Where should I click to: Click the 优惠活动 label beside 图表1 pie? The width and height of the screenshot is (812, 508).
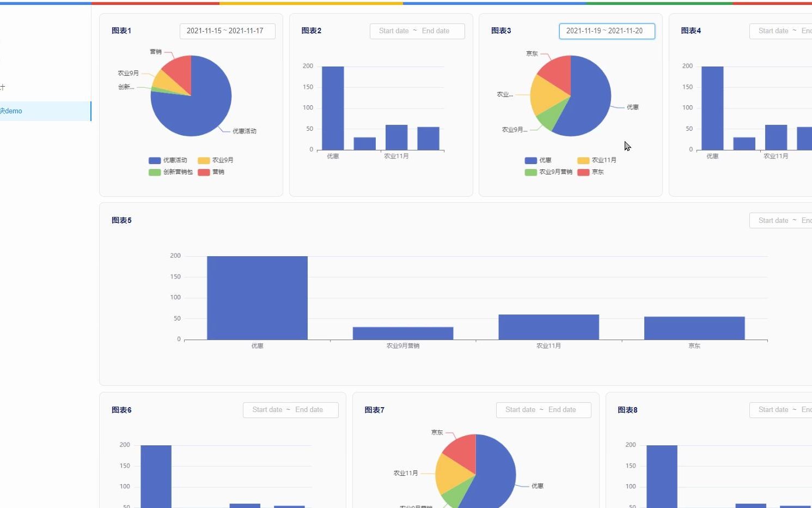[245, 131]
